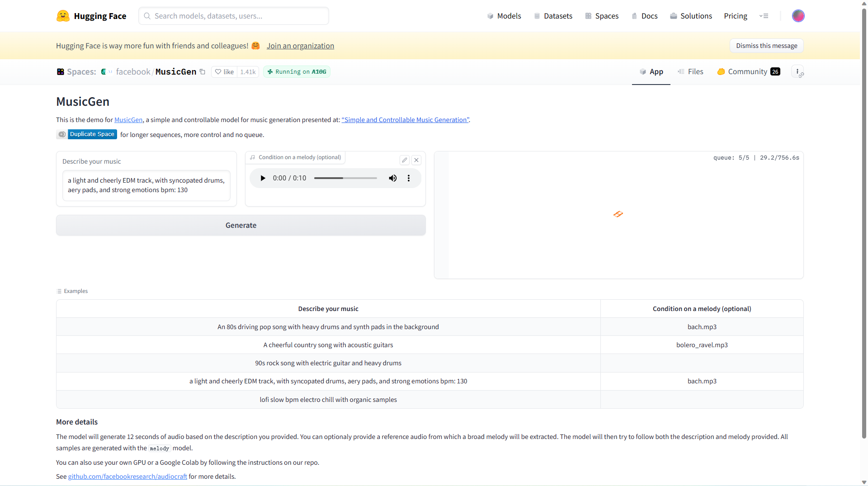868x486 pixels.
Task: Expand the additional navigation menu icon
Action: click(764, 16)
